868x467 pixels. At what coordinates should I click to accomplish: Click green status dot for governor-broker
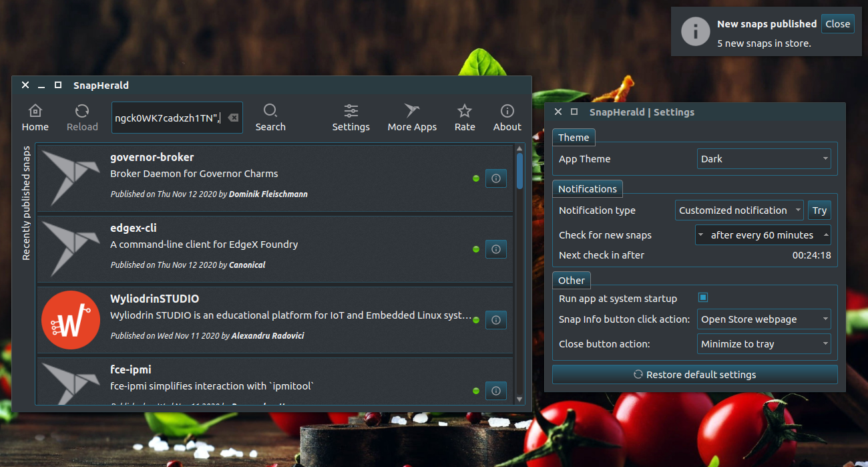pyautogui.click(x=476, y=178)
